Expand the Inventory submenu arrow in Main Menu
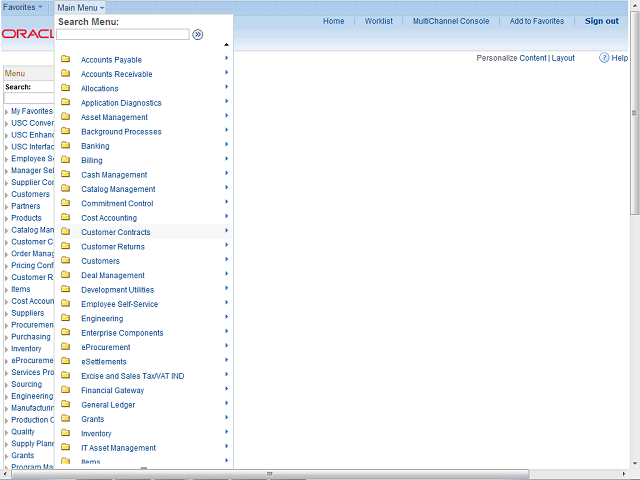Viewport: 640px width, 480px height. click(226, 432)
